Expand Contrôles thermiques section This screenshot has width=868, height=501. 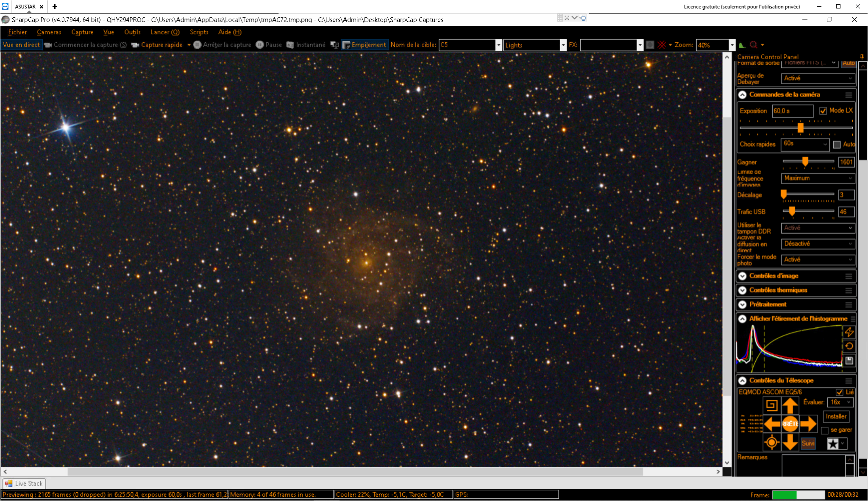pyautogui.click(x=742, y=291)
